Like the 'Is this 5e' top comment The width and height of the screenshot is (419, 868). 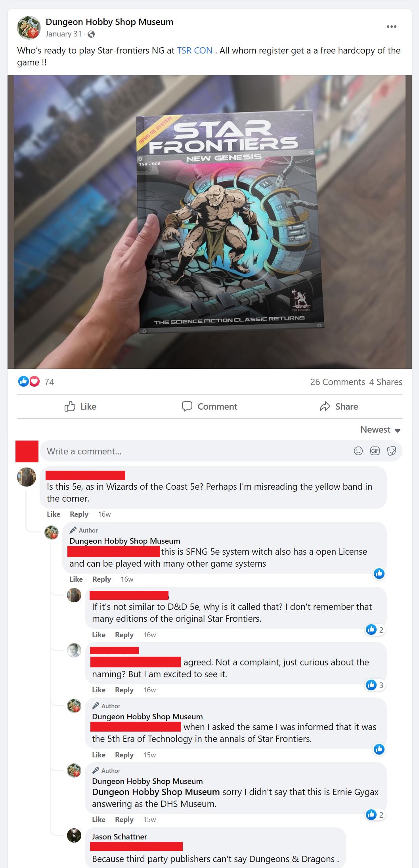(x=54, y=514)
